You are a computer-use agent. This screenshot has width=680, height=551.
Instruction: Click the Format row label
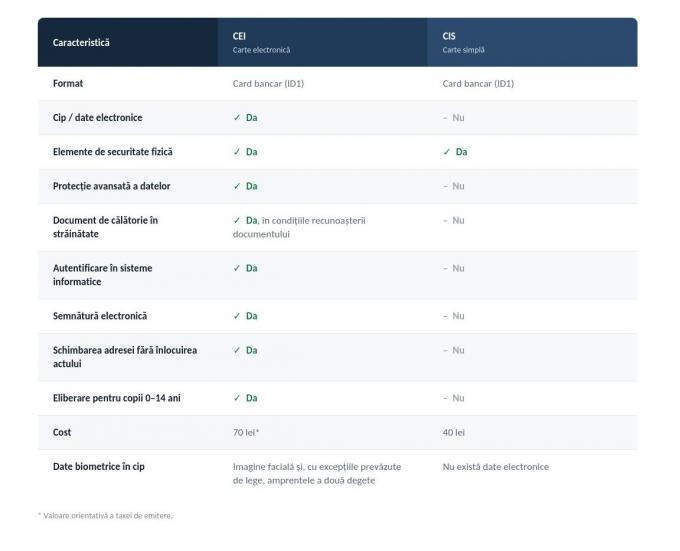[68, 83]
